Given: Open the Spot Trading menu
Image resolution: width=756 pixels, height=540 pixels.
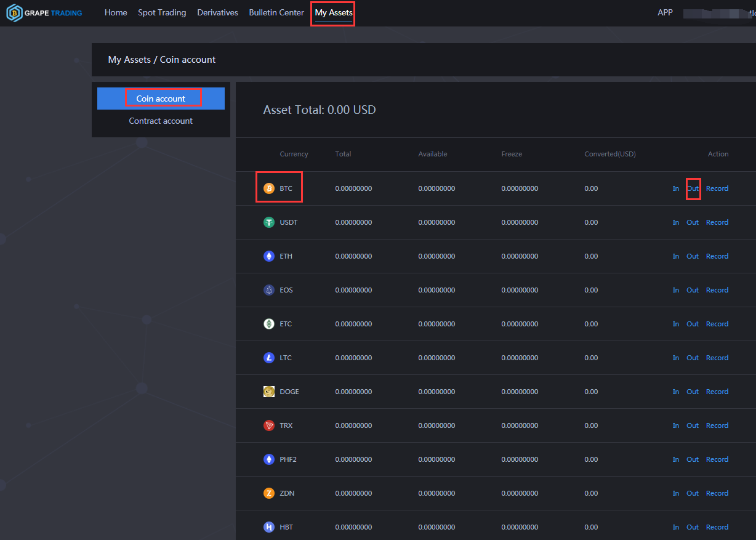Looking at the screenshot, I should tap(162, 12).
